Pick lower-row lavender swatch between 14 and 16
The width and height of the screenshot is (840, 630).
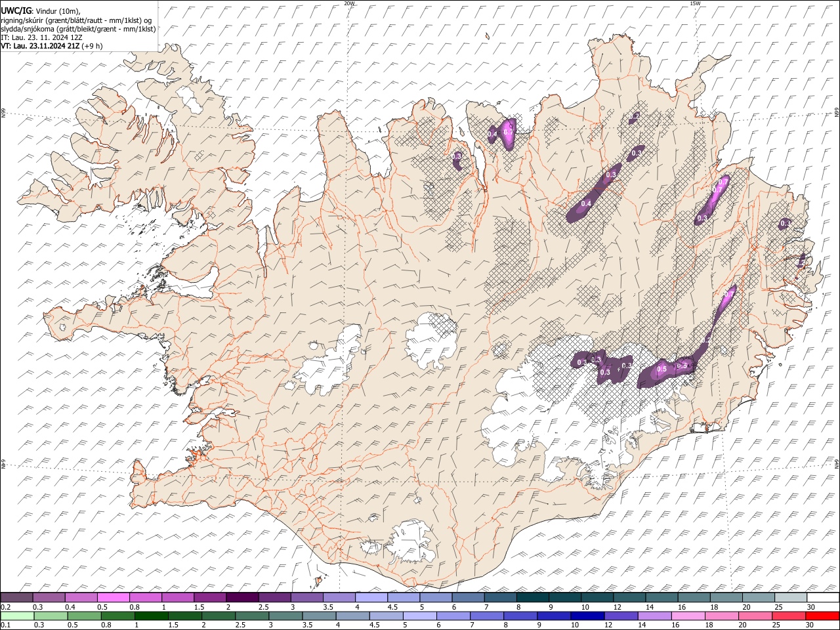coord(655,616)
